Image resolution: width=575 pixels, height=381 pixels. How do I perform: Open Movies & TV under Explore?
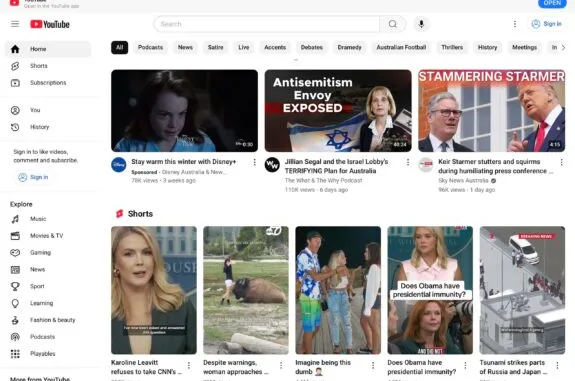click(x=48, y=236)
